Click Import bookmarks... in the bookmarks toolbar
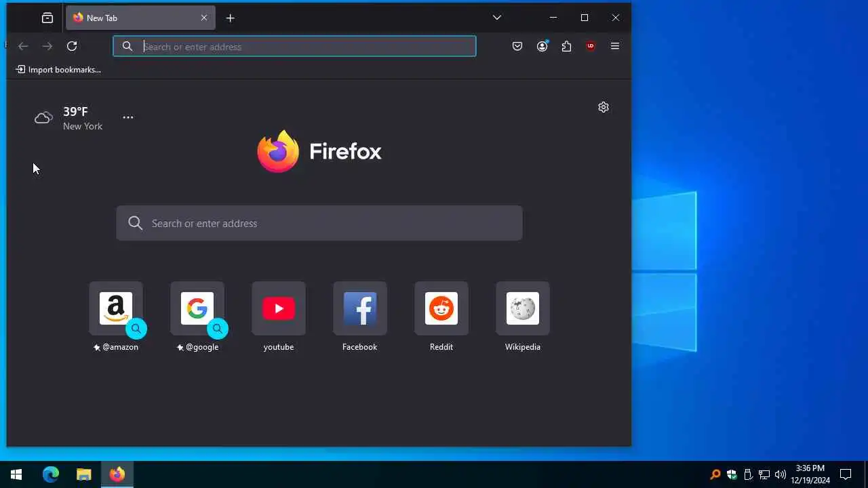Image resolution: width=868 pixels, height=488 pixels. click(58, 69)
